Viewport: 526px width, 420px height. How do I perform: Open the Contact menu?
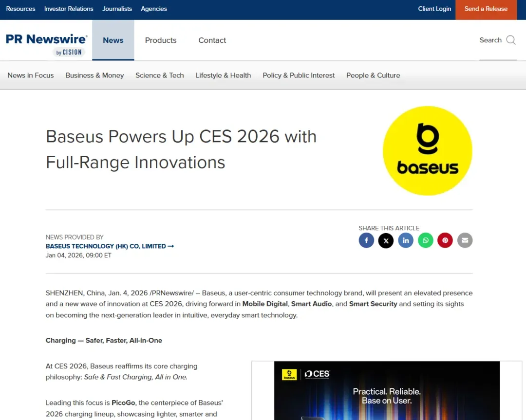click(212, 40)
